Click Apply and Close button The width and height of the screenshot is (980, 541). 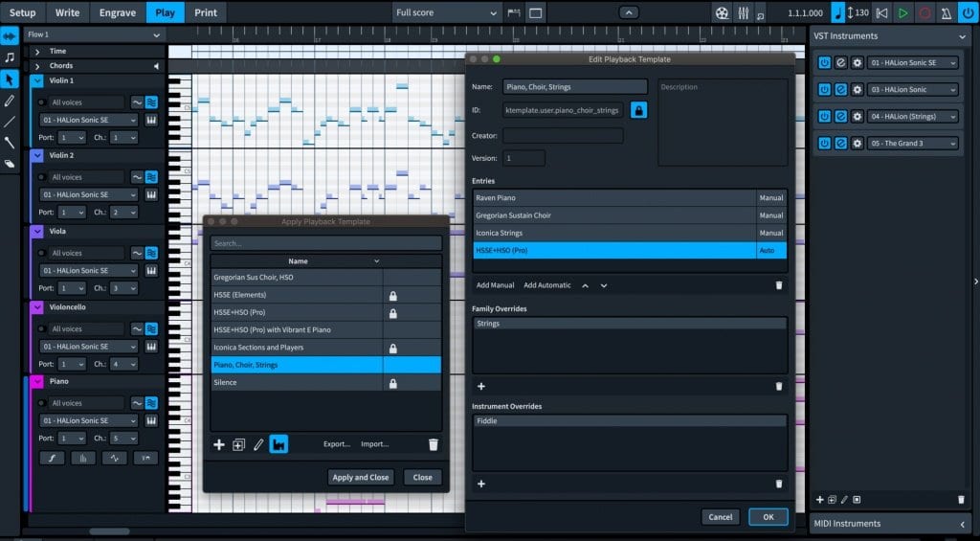pyautogui.click(x=361, y=477)
